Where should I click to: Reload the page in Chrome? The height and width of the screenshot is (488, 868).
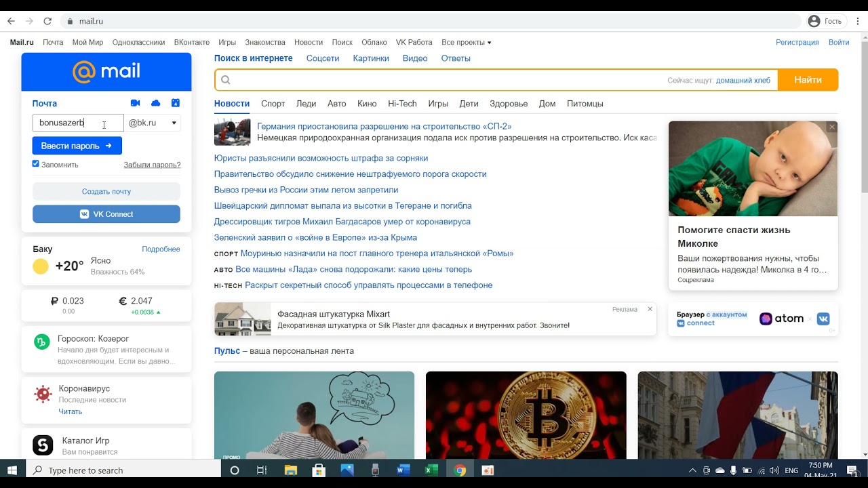47,21
